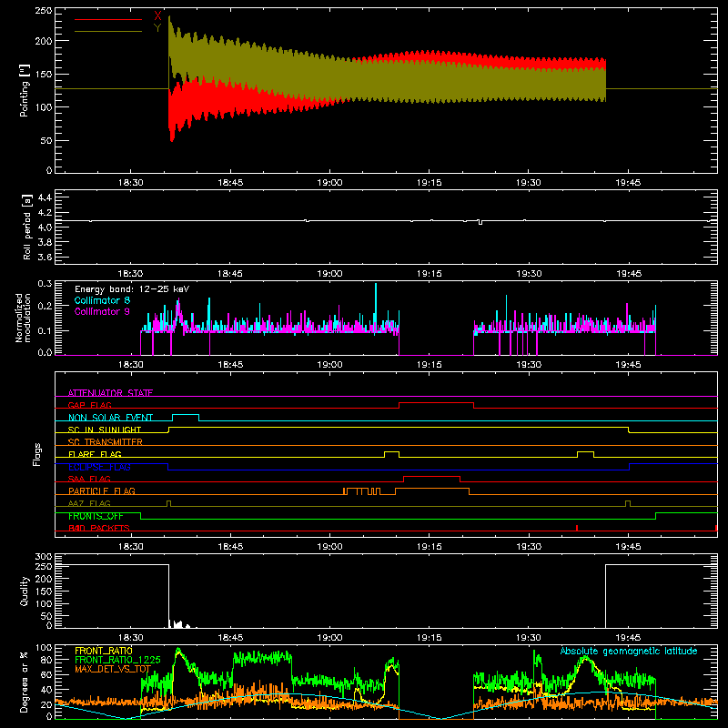Click the orange MAX_DET_VS_TOT legend entry

click(113, 669)
